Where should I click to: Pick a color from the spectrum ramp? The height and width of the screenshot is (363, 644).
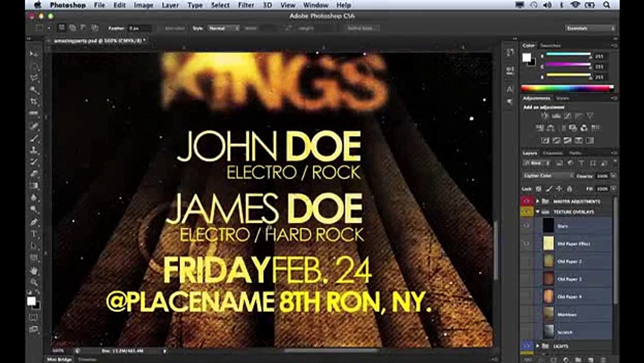tap(567, 88)
